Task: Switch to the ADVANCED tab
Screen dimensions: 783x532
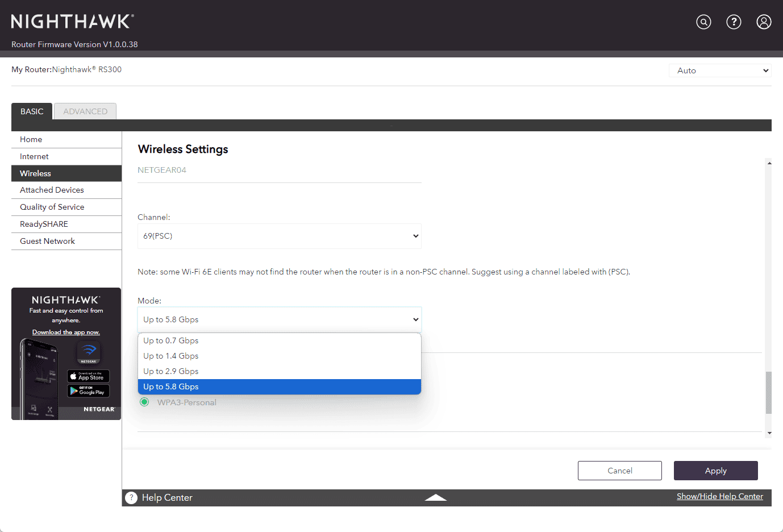Action: click(x=85, y=111)
